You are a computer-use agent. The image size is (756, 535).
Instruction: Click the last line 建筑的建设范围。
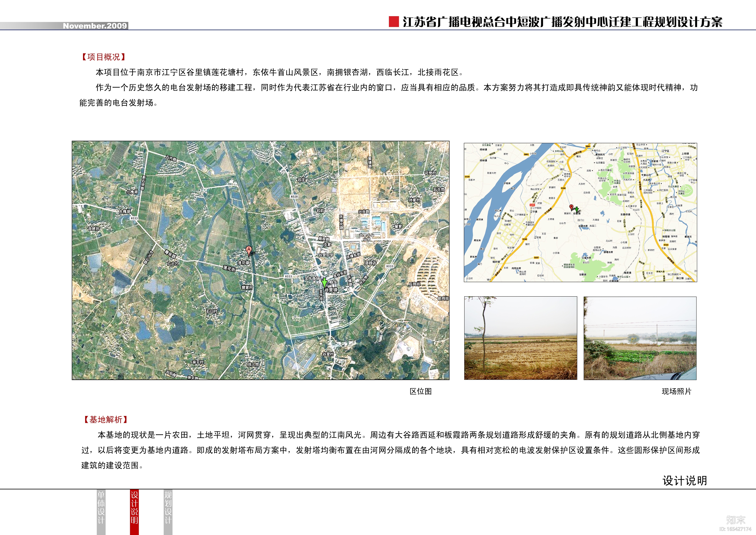point(112,465)
